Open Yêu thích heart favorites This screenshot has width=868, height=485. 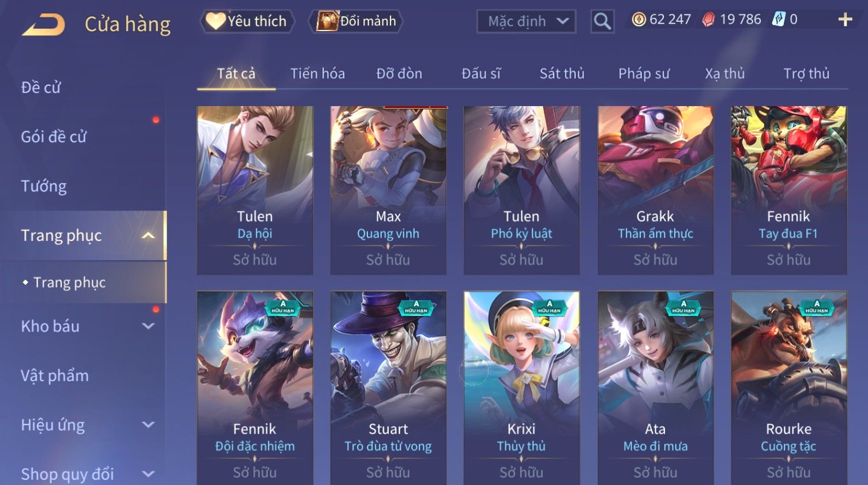click(x=247, y=21)
